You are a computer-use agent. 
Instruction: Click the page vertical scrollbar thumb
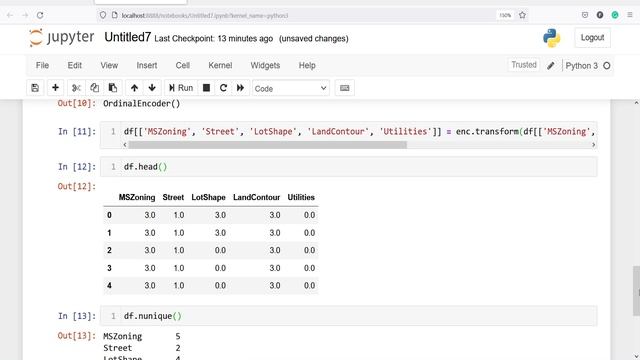click(x=636, y=291)
